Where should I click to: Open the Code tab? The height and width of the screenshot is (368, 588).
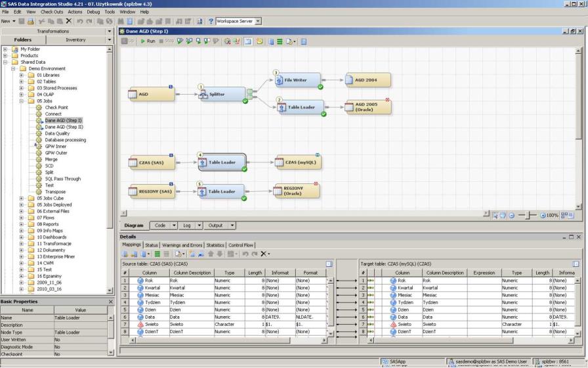coord(159,225)
